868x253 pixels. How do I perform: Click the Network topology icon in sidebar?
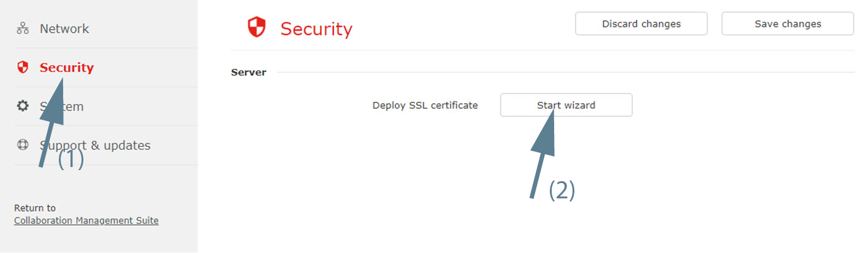[23, 28]
